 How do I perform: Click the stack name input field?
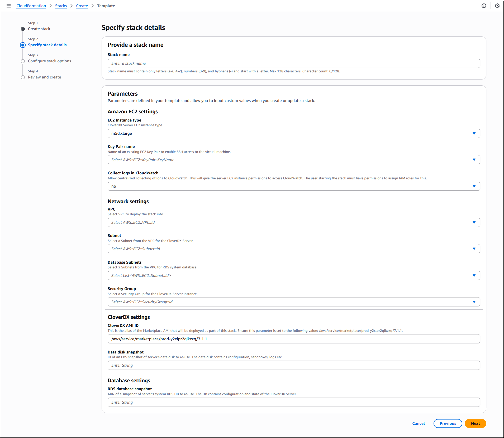pyautogui.click(x=293, y=63)
